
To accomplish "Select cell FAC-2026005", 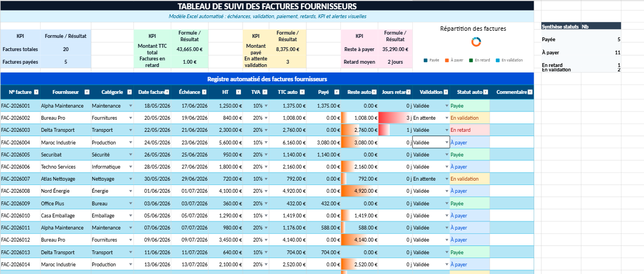I will 20,154.
